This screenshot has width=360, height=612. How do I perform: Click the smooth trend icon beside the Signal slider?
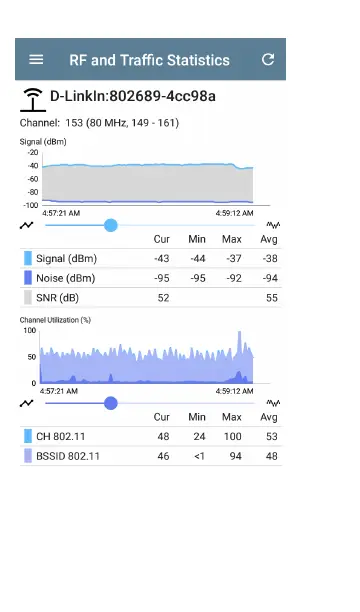click(x=27, y=225)
